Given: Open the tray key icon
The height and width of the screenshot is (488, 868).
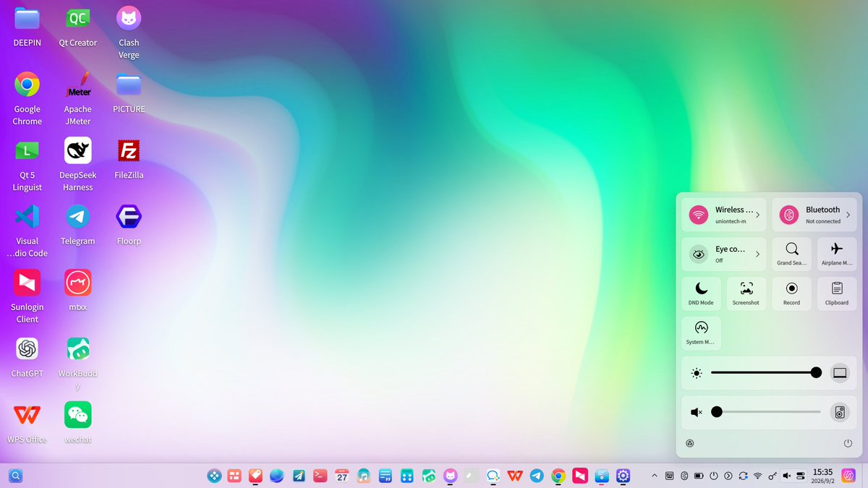Looking at the screenshot, I should point(773,476).
